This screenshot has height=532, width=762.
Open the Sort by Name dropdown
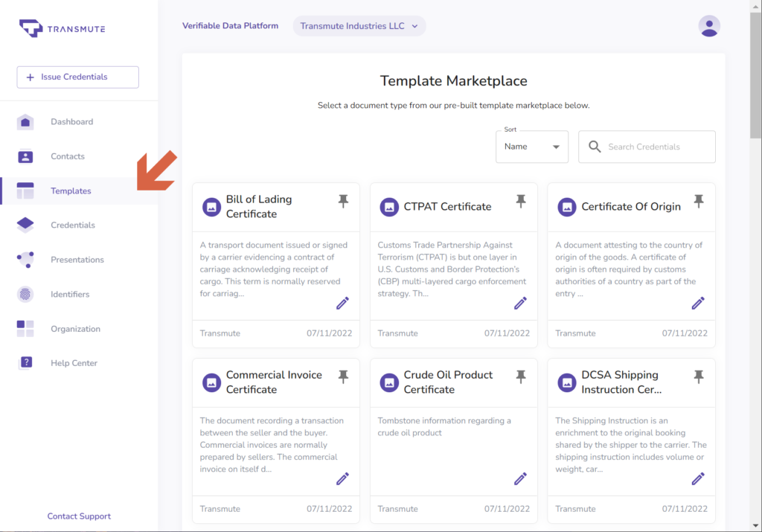(x=532, y=147)
